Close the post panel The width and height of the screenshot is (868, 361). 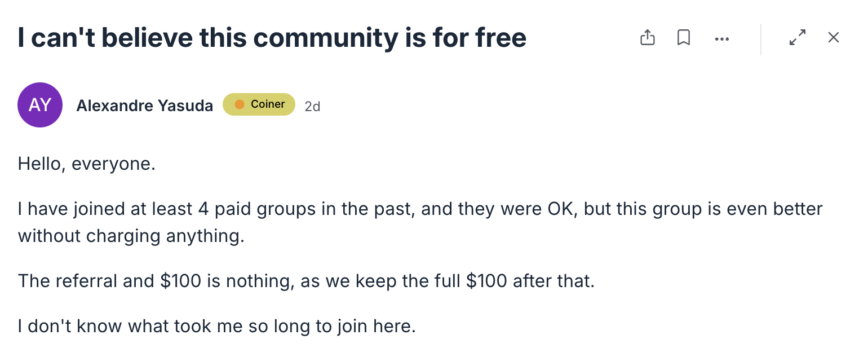click(x=834, y=38)
